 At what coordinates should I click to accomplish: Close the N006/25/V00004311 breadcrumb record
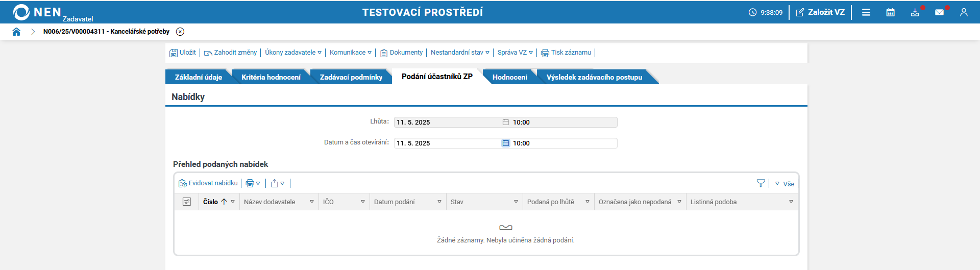pos(180,32)
